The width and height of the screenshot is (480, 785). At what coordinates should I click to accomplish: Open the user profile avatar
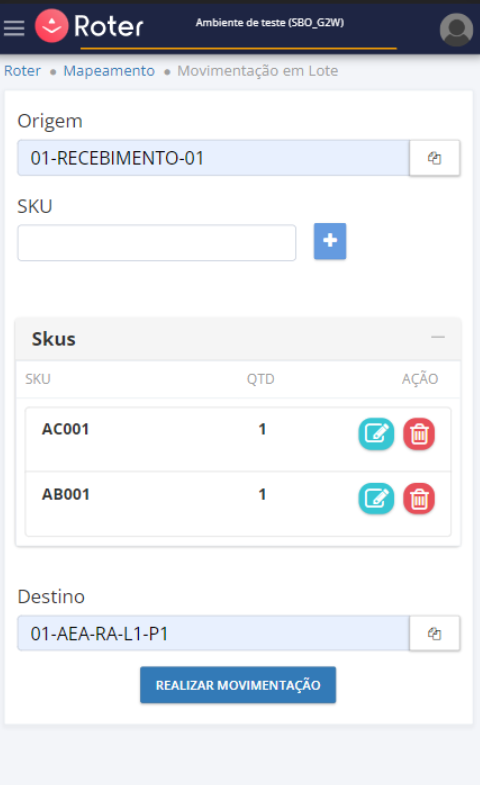(456, 30)
